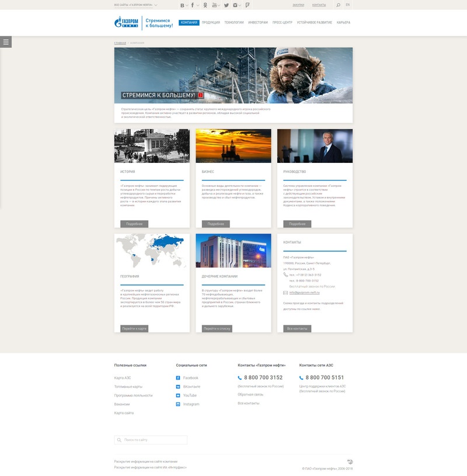Image resolution: width=467 pixels, height=476 pixels.
Task: Open the 'Пресс-центр' menu item
Action: 282,23
